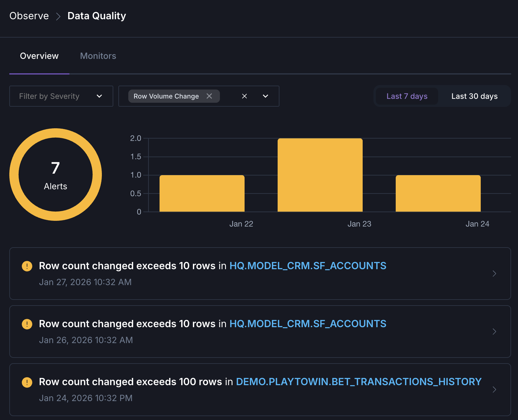Select the Last 7 days range
This screenshot has width=518, height=420.
coord(407,96)
